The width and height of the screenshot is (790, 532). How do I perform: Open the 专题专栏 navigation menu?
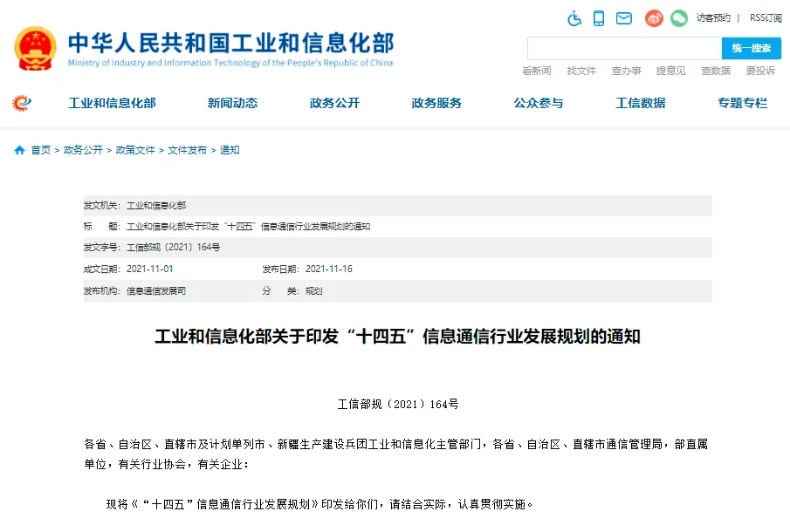point(742,103)
